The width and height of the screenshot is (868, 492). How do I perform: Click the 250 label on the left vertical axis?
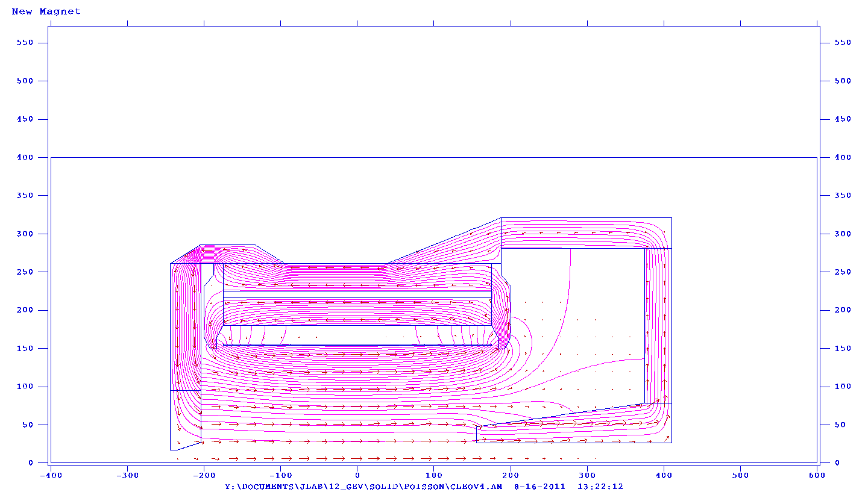point(25,272)
